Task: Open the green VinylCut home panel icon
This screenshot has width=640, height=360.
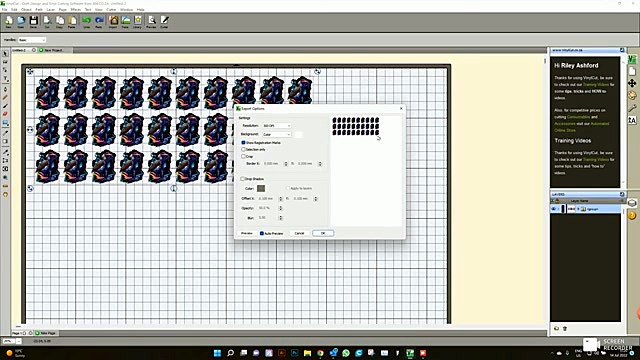Action: click(x=632, y=60)
